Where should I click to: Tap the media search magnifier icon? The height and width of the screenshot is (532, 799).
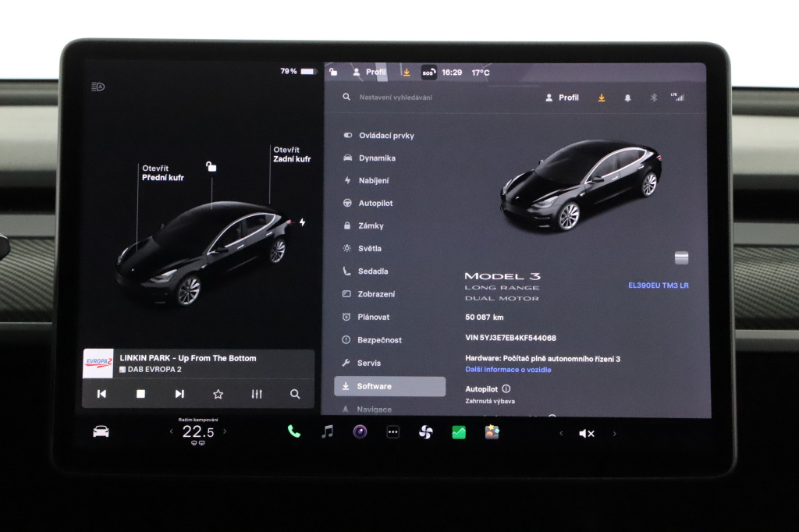[295, 394]
